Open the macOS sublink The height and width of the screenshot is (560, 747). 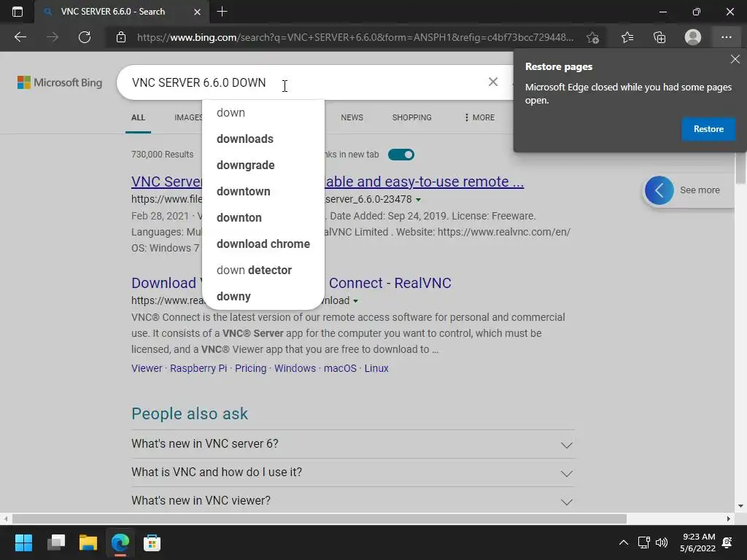340,368
